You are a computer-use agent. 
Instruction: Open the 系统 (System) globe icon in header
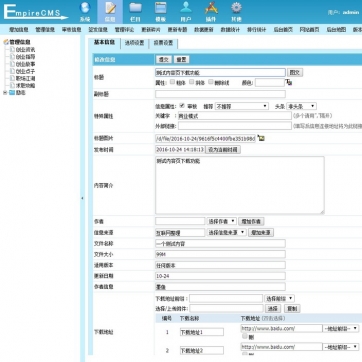tap(85, 8)
